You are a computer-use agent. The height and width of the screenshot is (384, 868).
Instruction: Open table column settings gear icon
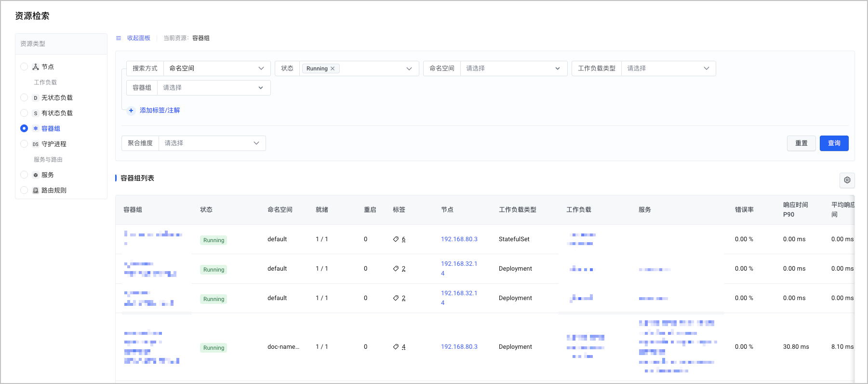tap(847, 180)
